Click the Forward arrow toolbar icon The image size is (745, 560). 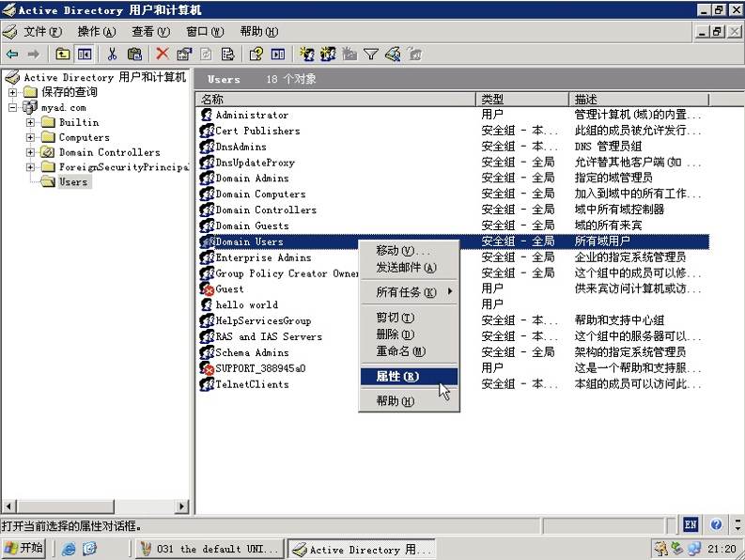(x=33, y=54)
